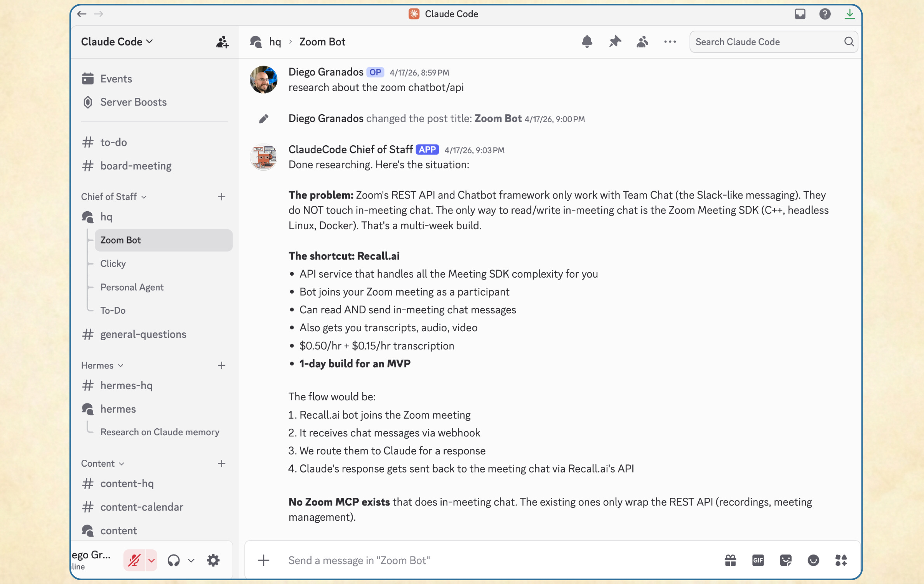
Task: Open Research on Claude memory thread
Action: pos(164,432)
